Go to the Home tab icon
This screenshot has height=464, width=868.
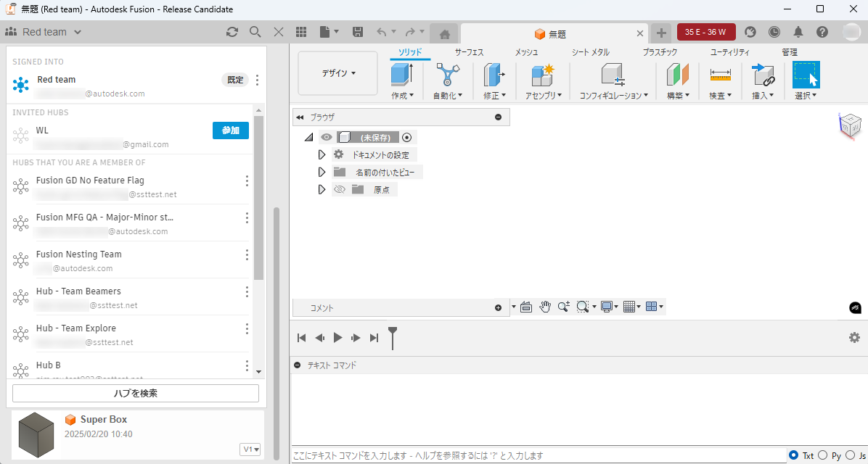pyautogui.click(x=444, y=34)
